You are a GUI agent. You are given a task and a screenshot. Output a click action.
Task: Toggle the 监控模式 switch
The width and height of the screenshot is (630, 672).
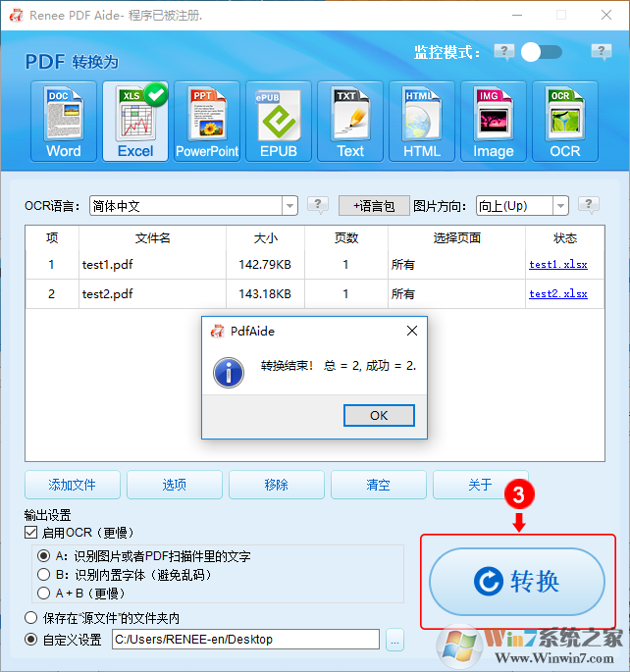click(542, 52)
